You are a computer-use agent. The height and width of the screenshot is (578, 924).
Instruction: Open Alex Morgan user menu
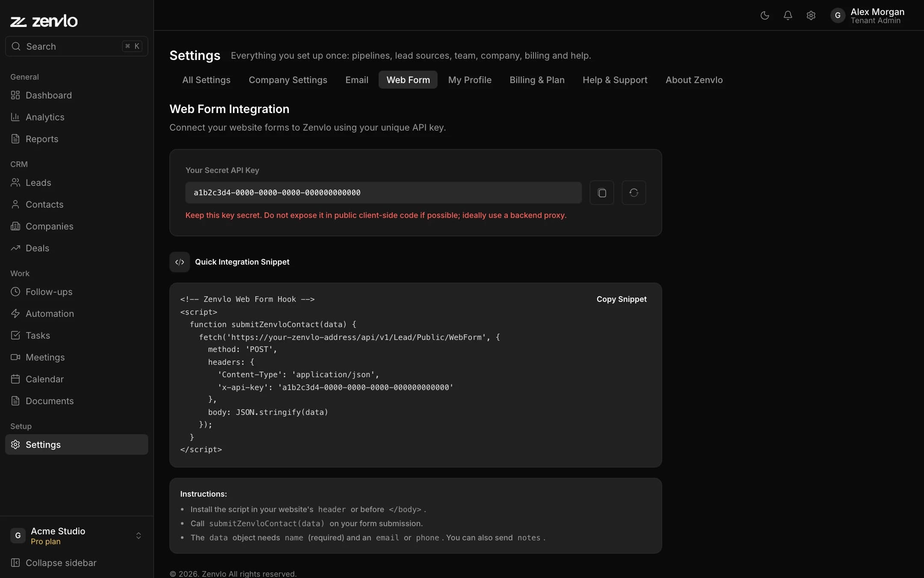coord(868,15)
